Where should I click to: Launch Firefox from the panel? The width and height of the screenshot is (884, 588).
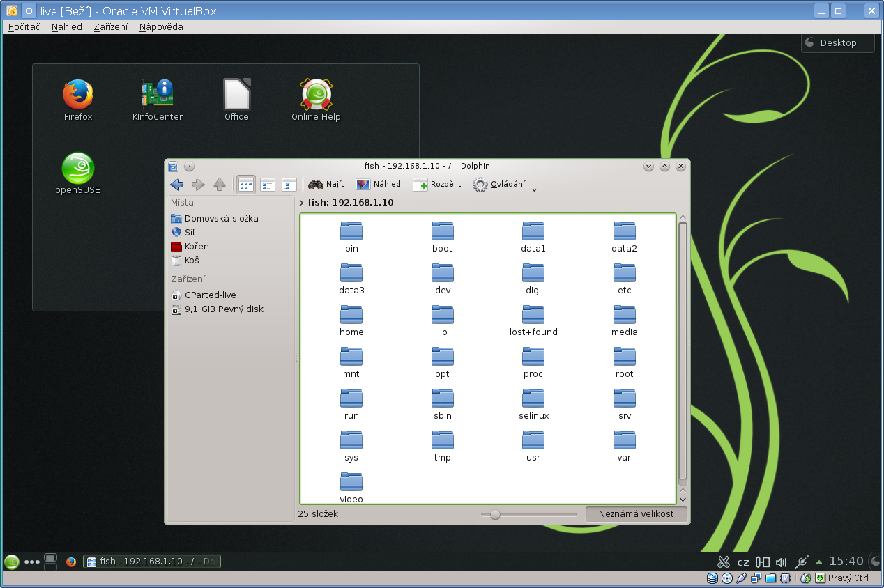[x=70, y=562]
